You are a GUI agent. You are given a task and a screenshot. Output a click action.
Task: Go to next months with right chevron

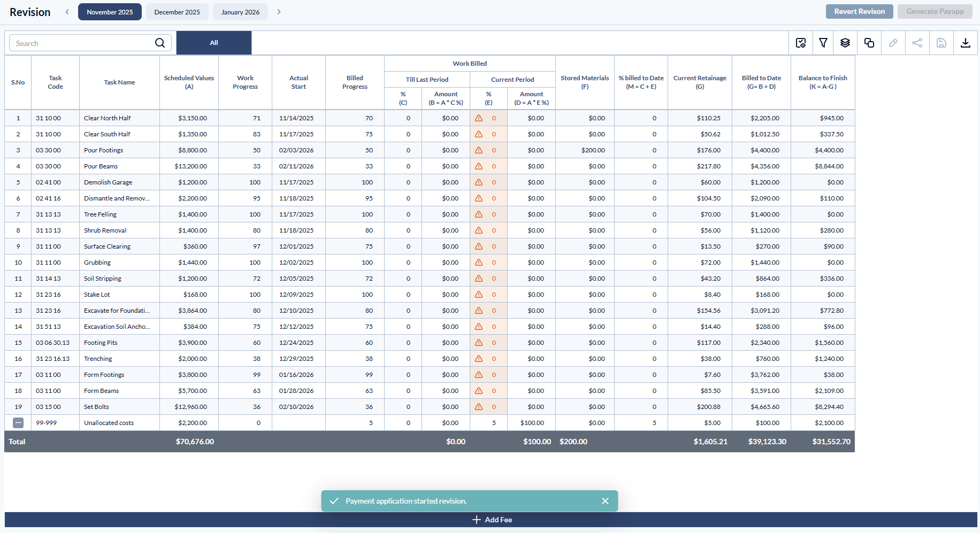(x=279, y=12)
